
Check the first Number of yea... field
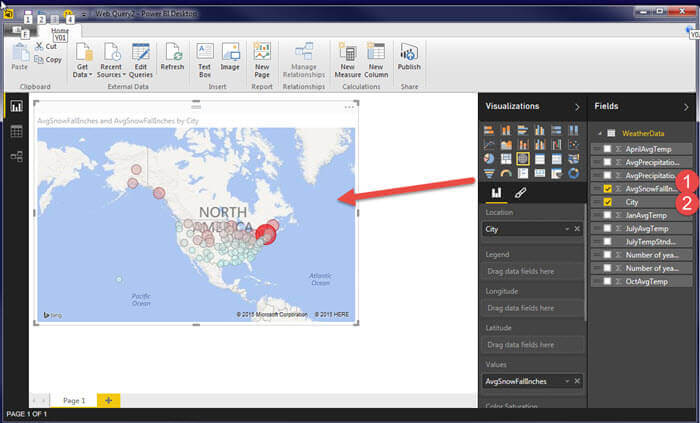[x=607, y=255]
